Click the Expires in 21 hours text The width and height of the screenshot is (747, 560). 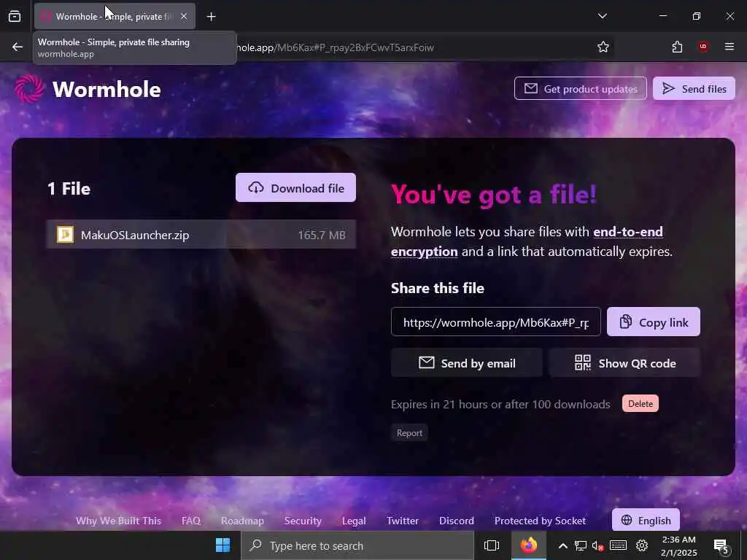500,404
